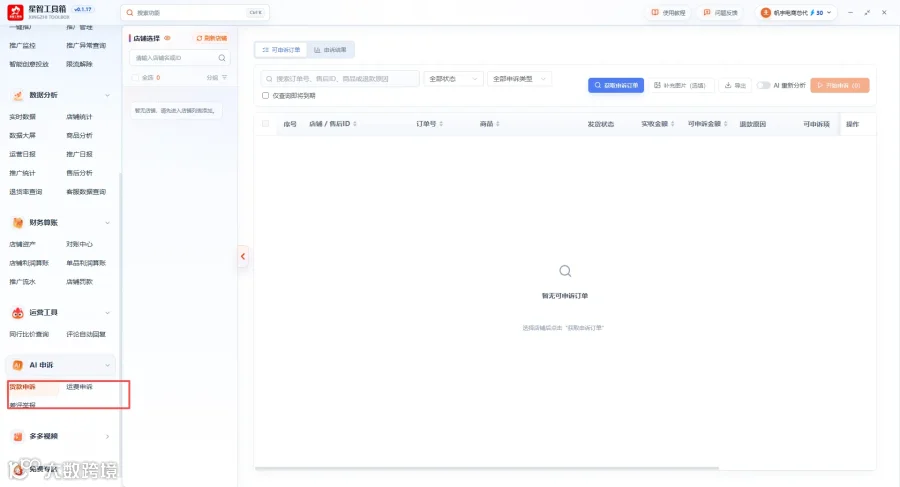Click the eye icon next to 店铺选择

[x=168, y=38]
